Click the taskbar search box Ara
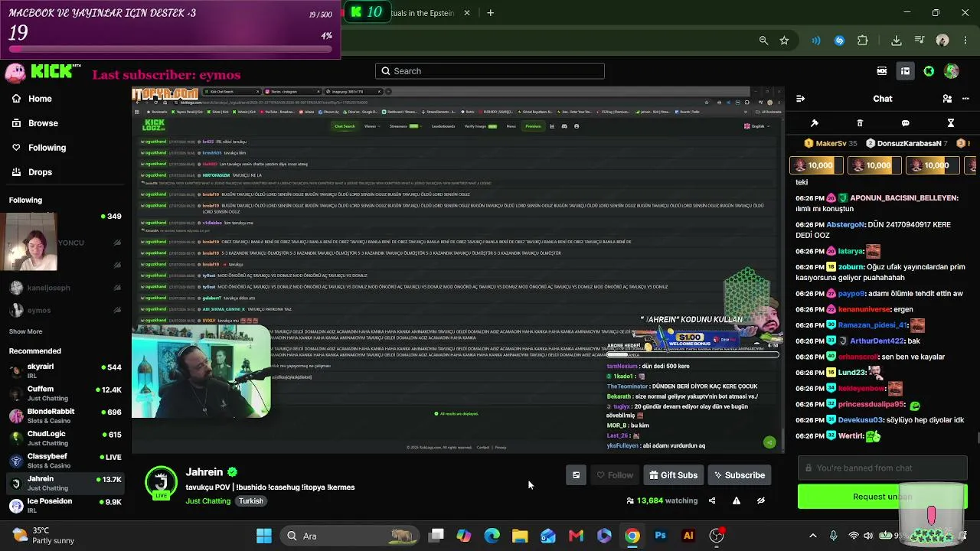 [x=349, y=536]
